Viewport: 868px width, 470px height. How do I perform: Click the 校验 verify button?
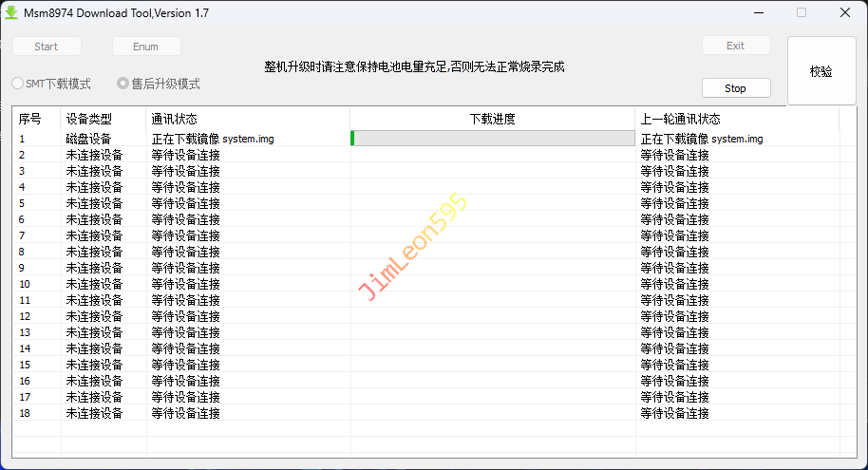click(821, 71)
